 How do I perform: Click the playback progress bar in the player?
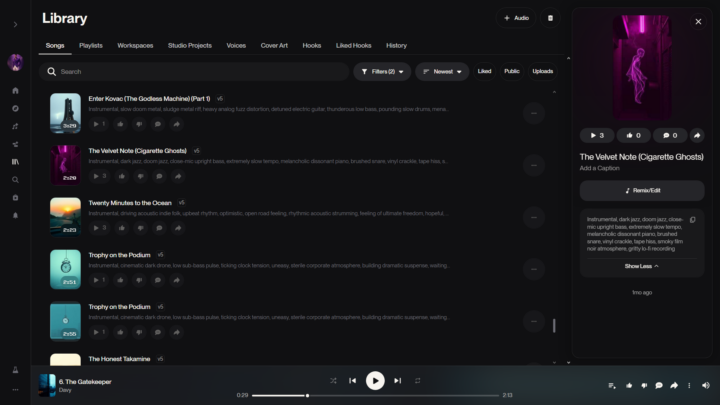click(375, 396)
